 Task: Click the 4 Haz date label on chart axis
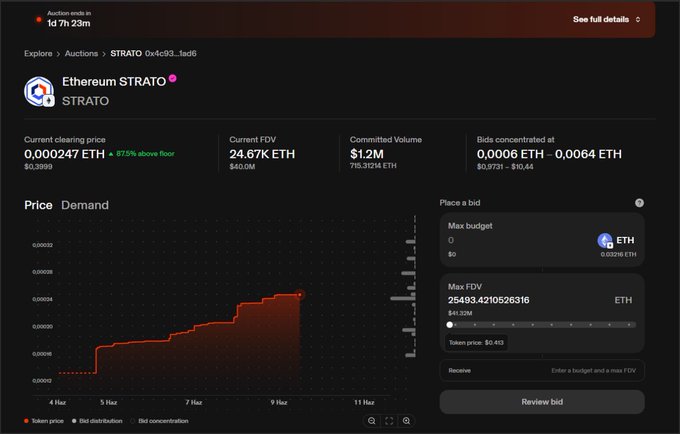(x=58, y=402)
